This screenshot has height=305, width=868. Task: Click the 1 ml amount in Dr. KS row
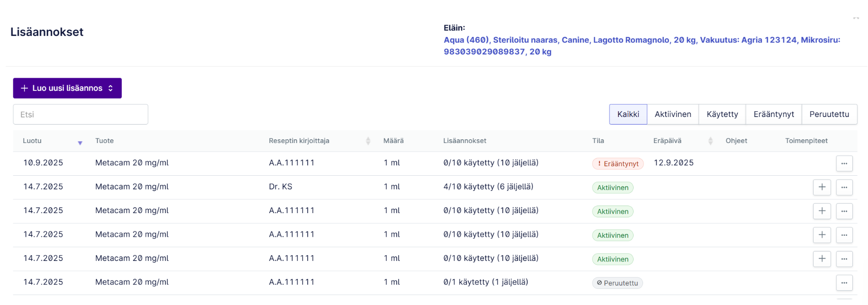point(392,187)
